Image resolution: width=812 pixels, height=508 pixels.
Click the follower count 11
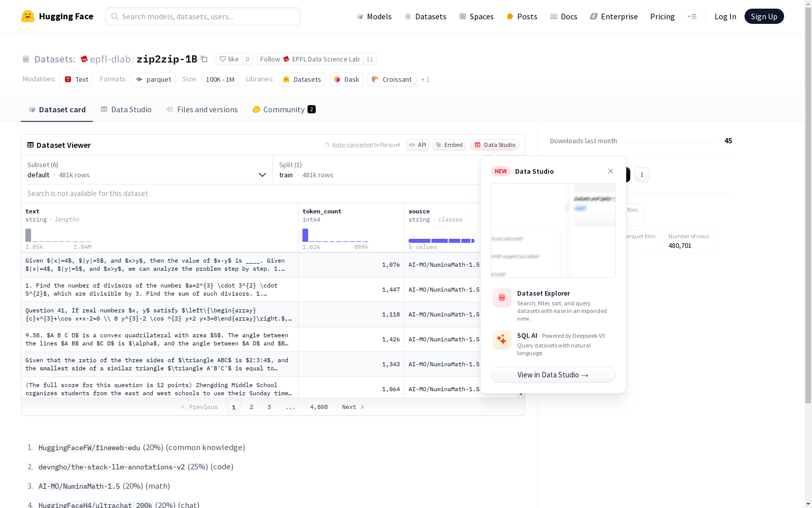pos(370,59)
